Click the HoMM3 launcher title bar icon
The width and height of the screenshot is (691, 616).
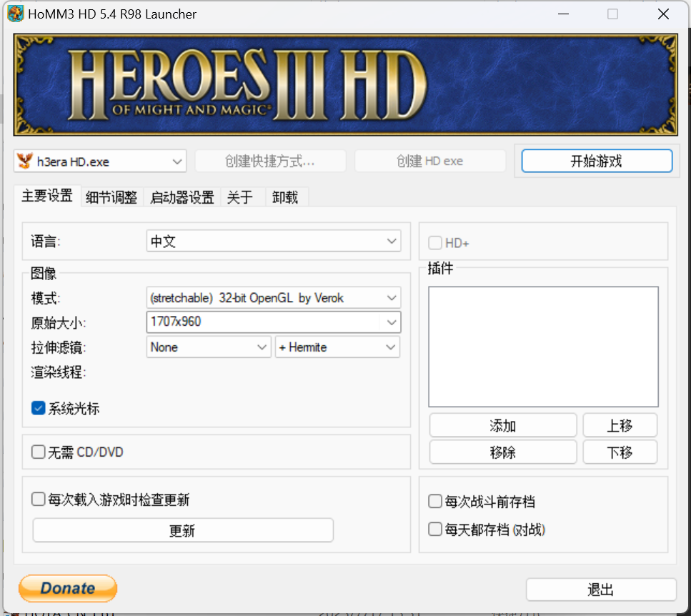[16, 14]
